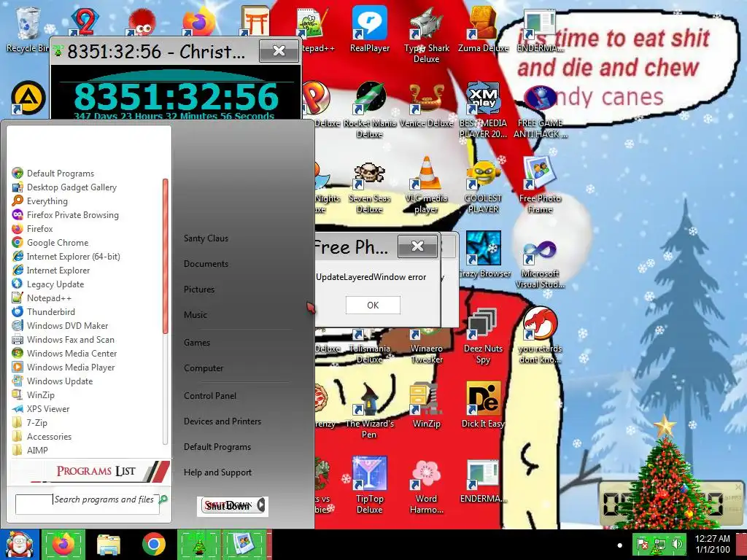Focus the Search programs and files box

(x=88, y=504)
